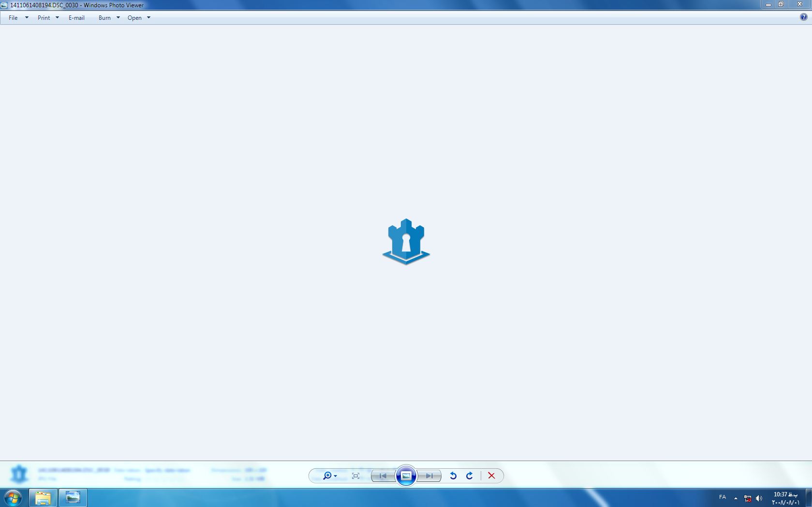Expand the Burn dropdown arrow
Screen dimensions: 812x507
coord(118,18)
